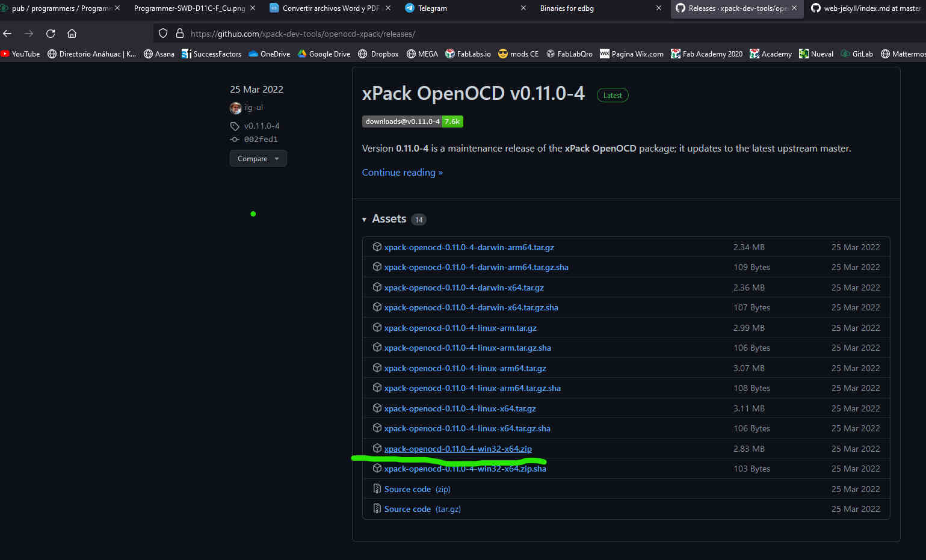This screenshot has height=560, width=926.
Task: Open the OneDrive bookmark
Action: 270,54
